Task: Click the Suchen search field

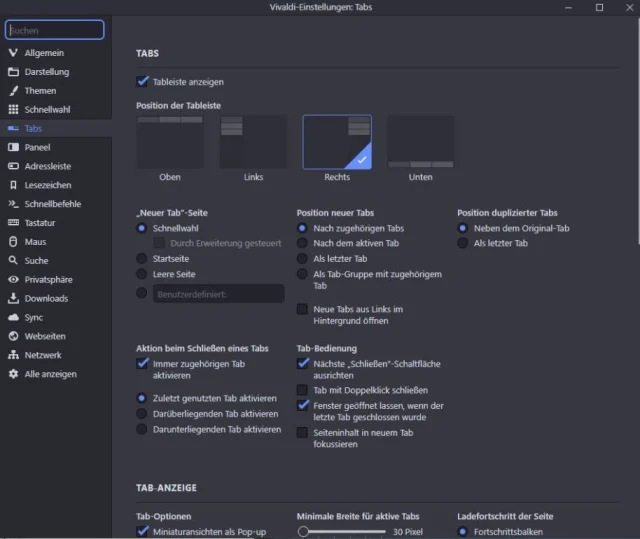Action: [x=54, y=31]
